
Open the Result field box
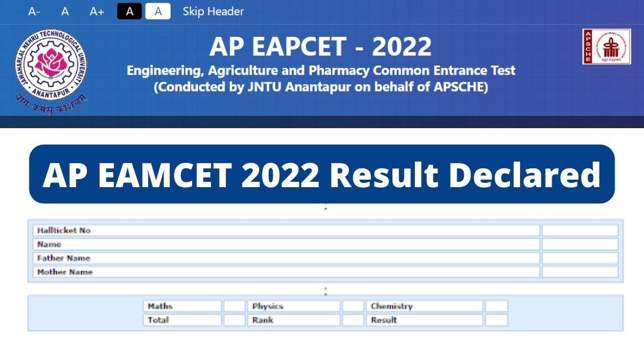tap(424, 320)
